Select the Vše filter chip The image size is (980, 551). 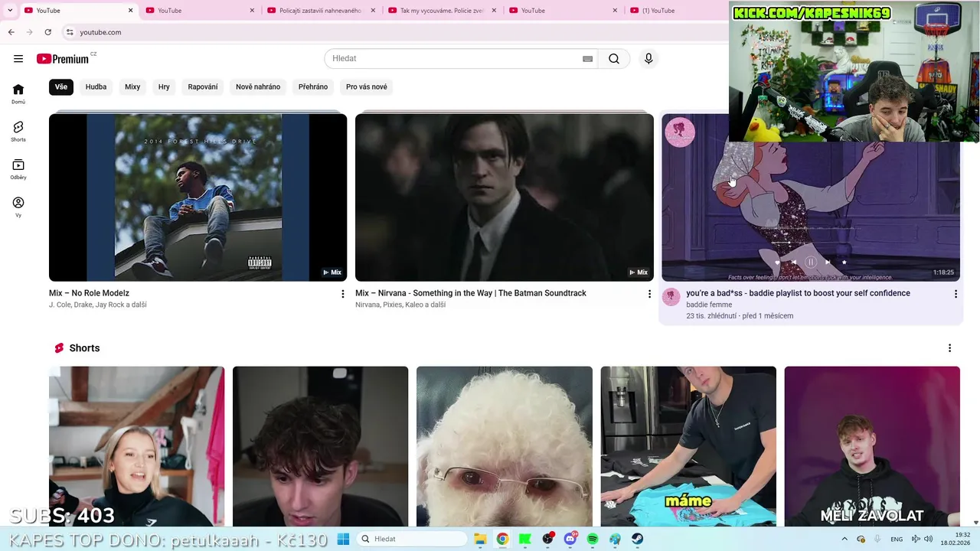(61, 86)
